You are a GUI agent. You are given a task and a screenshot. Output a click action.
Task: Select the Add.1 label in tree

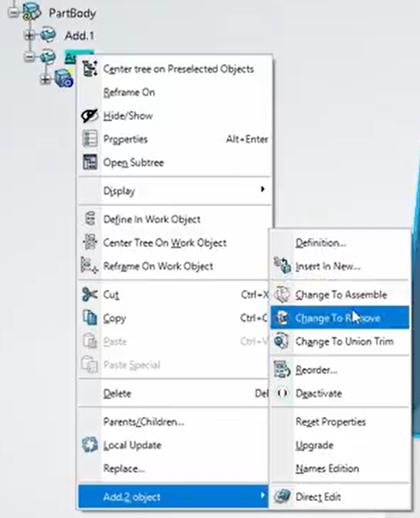79,35
